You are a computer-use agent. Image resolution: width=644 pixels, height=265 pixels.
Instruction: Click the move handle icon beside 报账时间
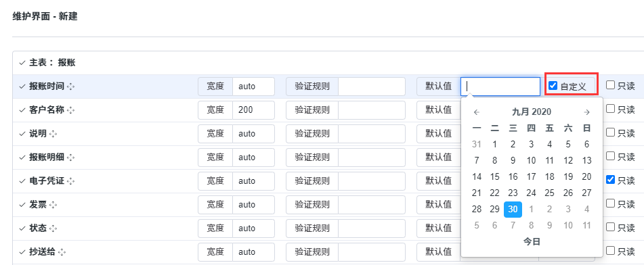[71, 87]
